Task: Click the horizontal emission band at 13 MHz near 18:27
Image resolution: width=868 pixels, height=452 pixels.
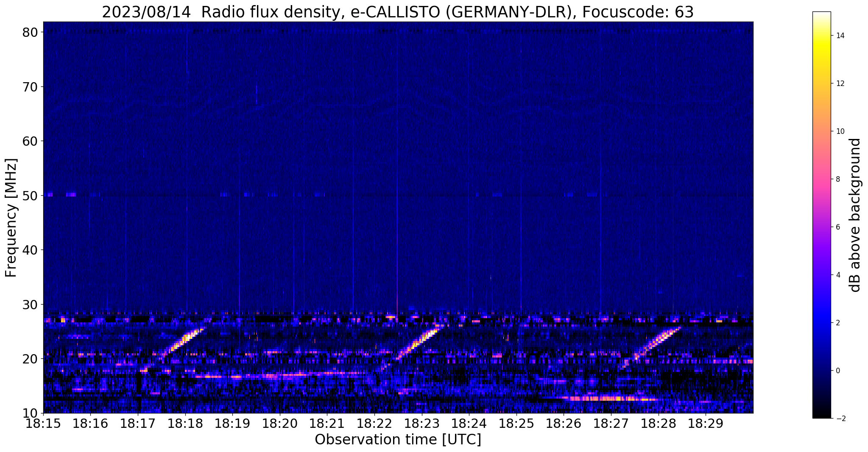Action: point(611,398)
